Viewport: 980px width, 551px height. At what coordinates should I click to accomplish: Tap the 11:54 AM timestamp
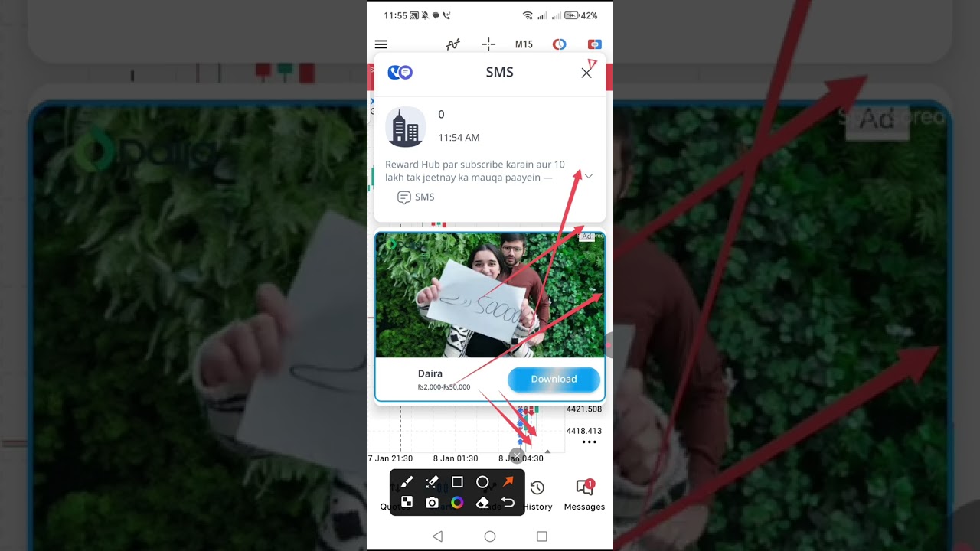coord(459,138)
